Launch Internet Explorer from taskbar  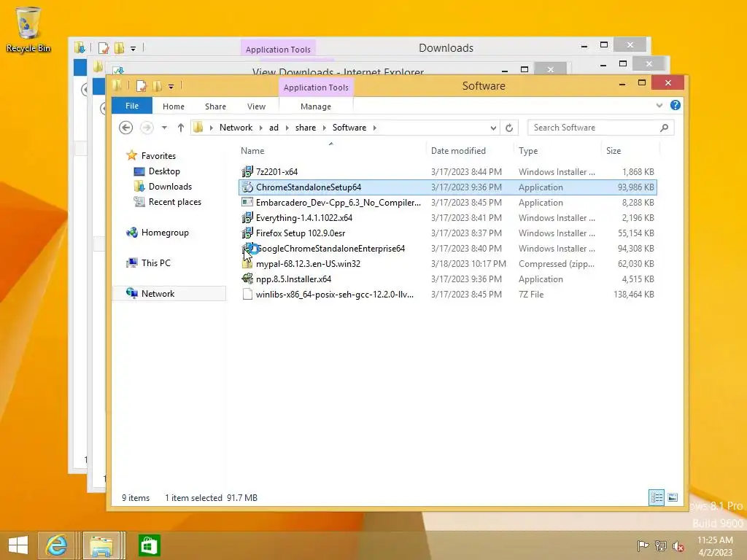pyautogui.click(x=56, y=545)
